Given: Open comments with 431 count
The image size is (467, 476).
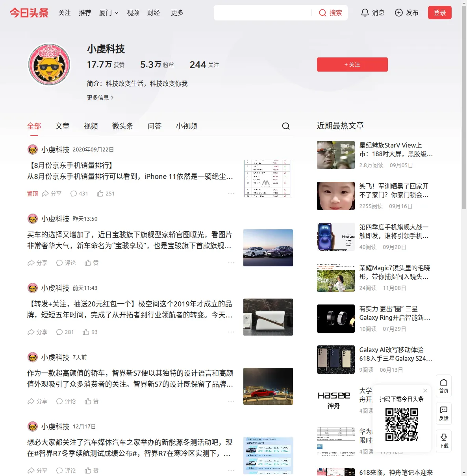Looking at the screenshot, I should pos(79,194).
